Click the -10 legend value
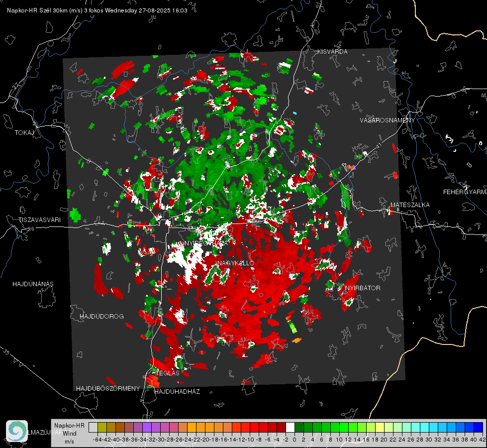Viewport: 487px width, 448px height. [250, 440]
